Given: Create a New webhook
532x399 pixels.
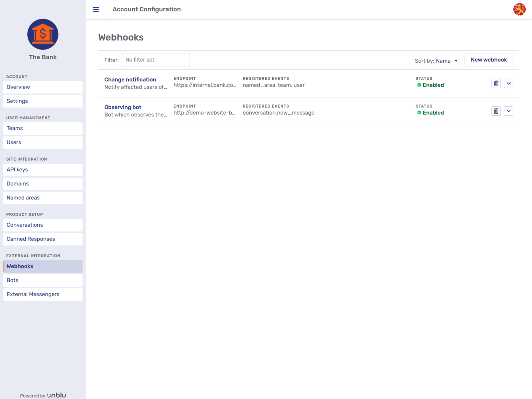Looking at the screenshot, I should click(x=489, y=60).
